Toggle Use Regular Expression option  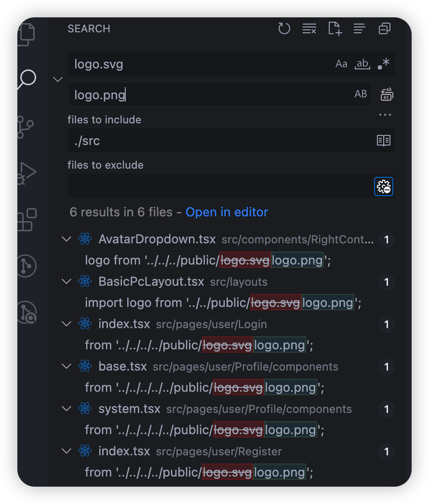pos(384,63)
